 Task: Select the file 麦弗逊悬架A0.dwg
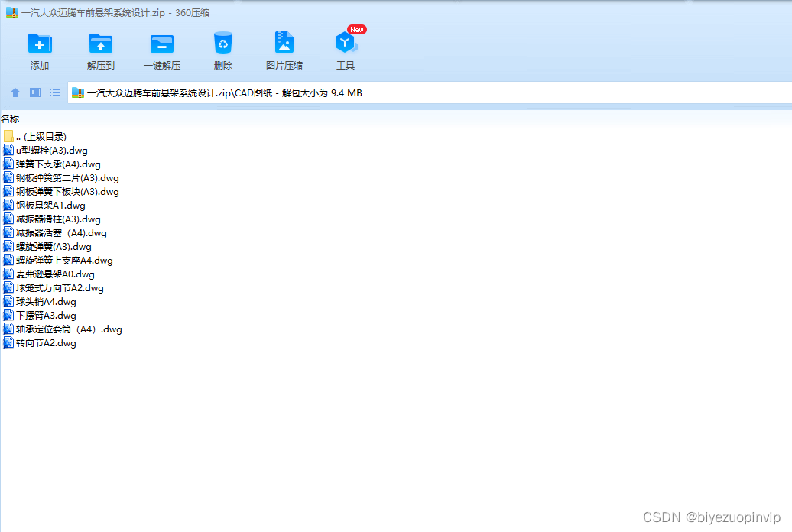(55, 274)
